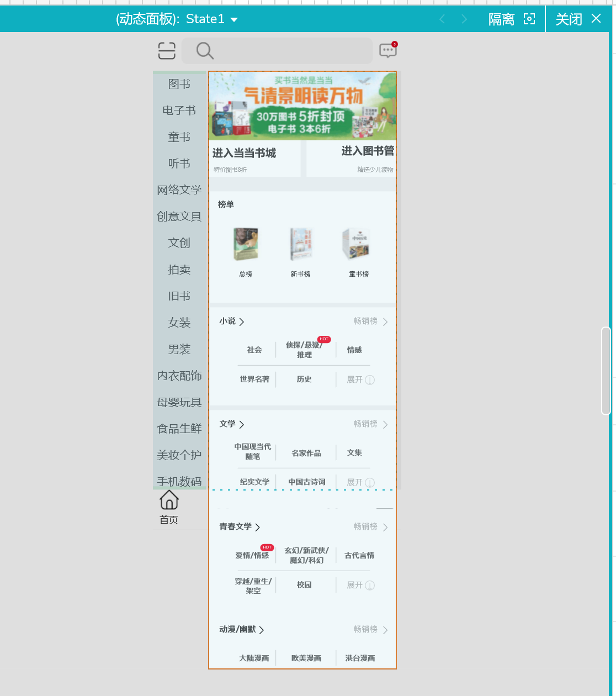Go to next state arrow

click(x=464, y=19)
